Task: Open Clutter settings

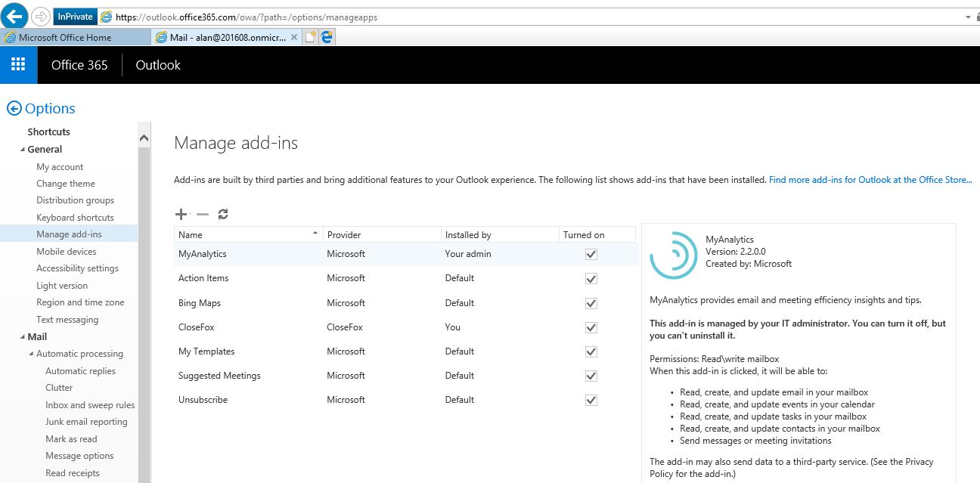Action: pos(59,388)
